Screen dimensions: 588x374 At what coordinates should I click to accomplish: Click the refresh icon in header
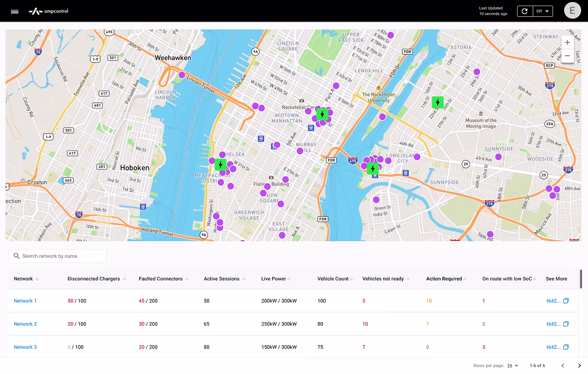pyautogui.click(x=524, y=11)
